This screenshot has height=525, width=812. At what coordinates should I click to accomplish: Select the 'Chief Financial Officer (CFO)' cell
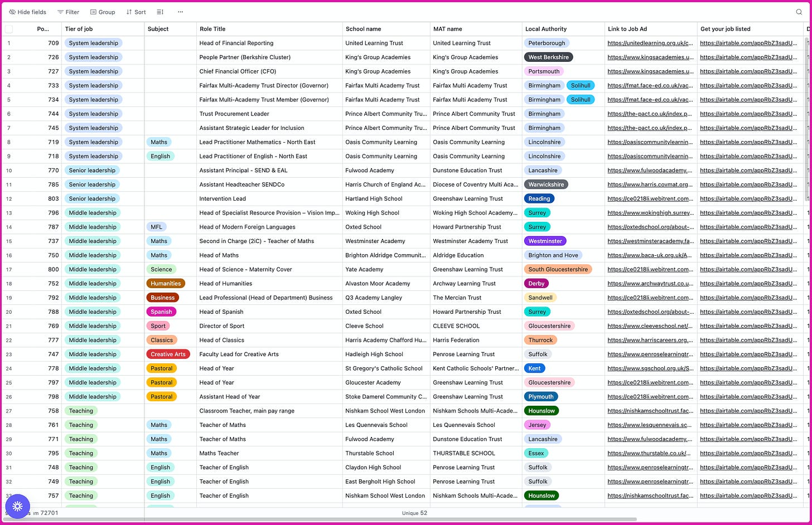click(269, 71)
